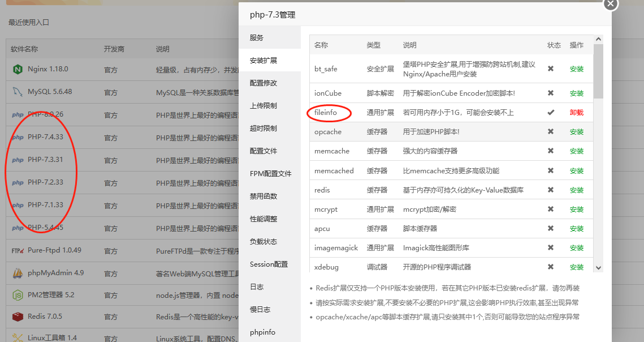Click the 开发商 column header
Screen dimensions: 644x342
click(114, 49)
